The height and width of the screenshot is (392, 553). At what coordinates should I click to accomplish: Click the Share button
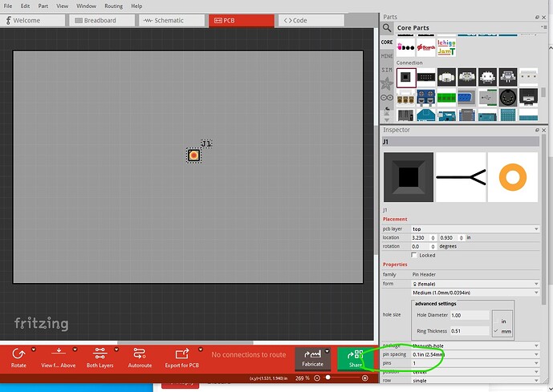(356, 358)
